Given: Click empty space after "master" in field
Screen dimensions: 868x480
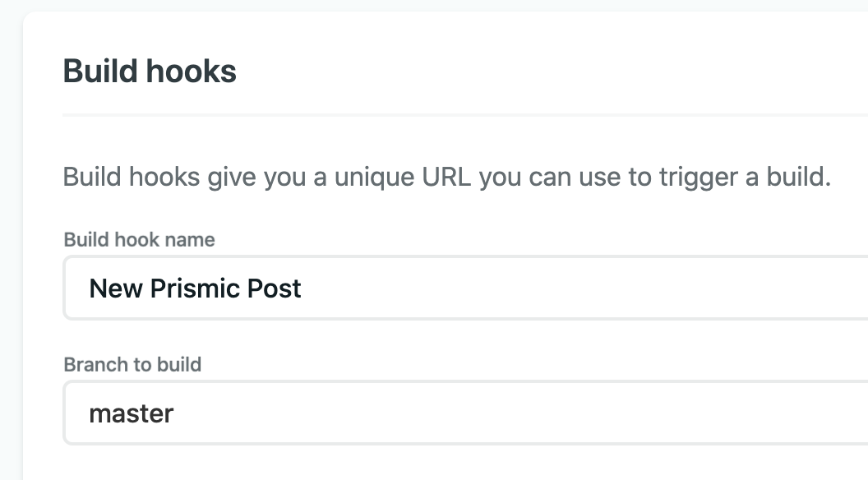Looking at the screenshot, I should pos(493,413).
